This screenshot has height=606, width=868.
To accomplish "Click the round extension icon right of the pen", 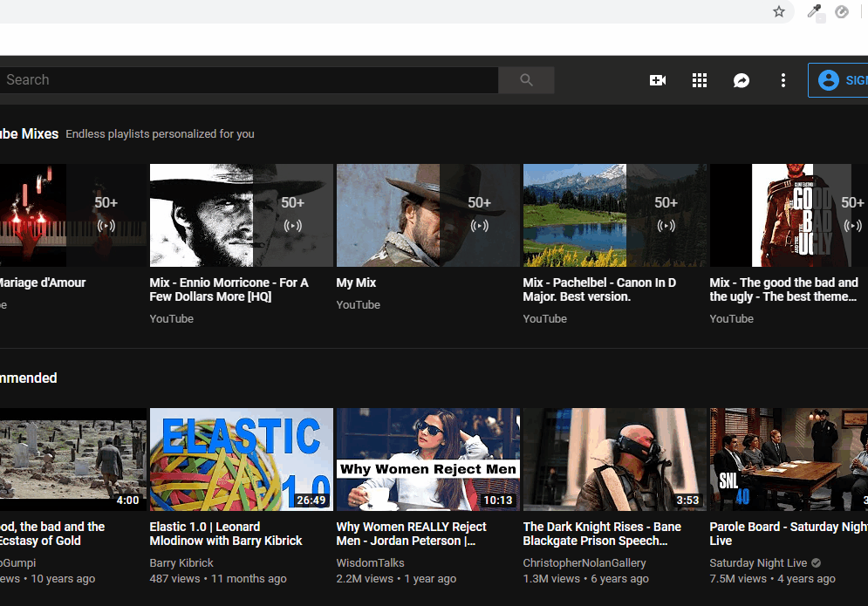I will pos(842,12).
